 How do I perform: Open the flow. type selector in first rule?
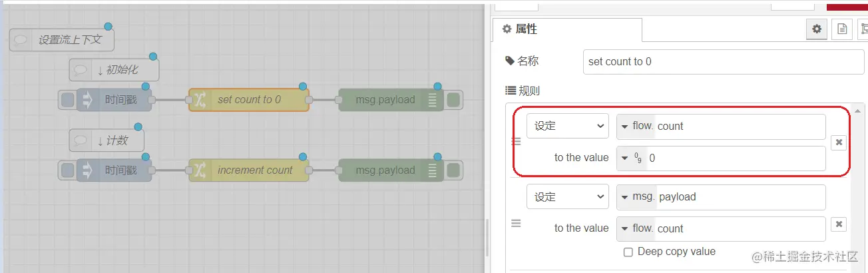point(636,126)
